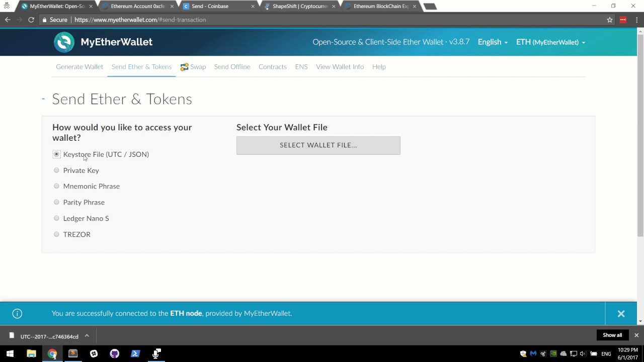
Task: Select Private Key access option
Action: (x=56, y=170)
